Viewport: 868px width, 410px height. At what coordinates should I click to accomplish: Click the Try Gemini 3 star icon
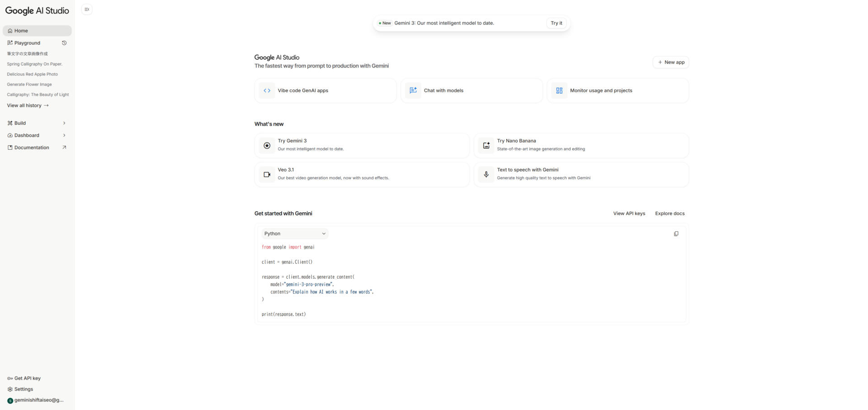tap(267, 145)
